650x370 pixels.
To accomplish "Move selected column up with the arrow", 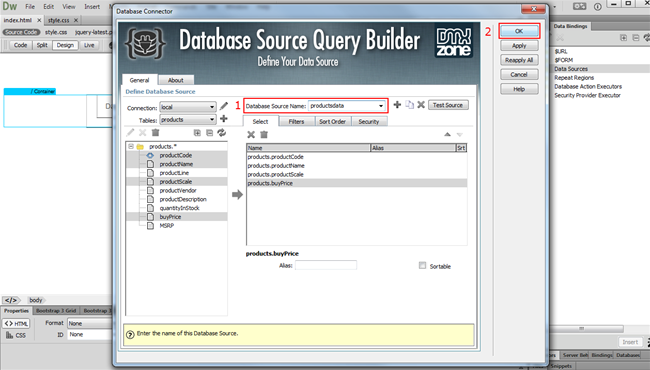I will pyautogui.click(x=447, y=134).
